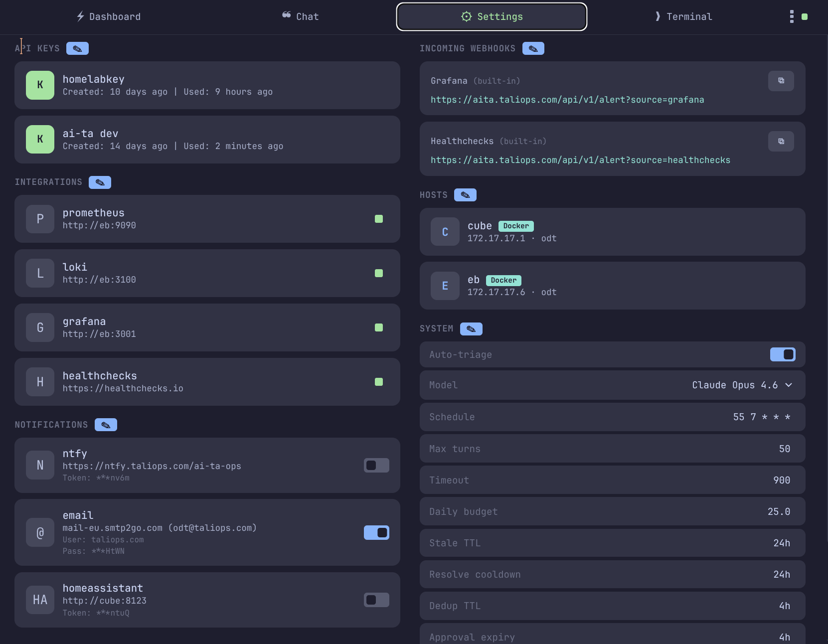Click the System section edit pencil
This screenshot has width=828, height=644.
(x=471, y=329)
